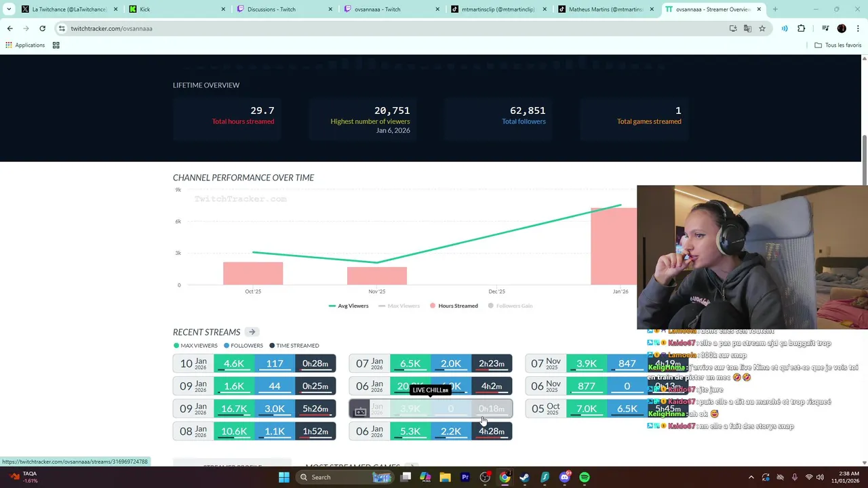Open Discord from the taskbar

tap(565, 477)
